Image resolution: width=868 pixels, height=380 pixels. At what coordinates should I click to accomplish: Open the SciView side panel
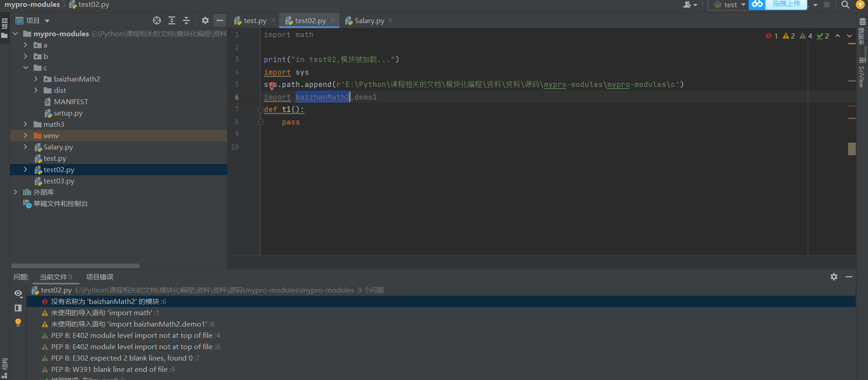(862, 72)
